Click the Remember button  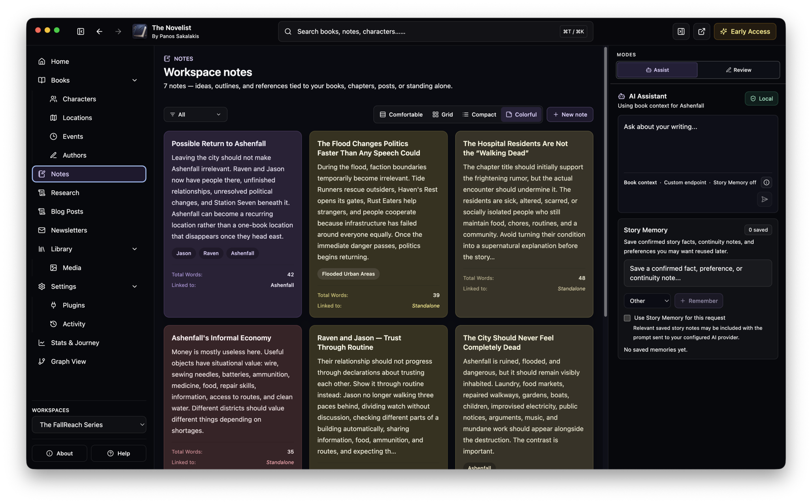point(699,301)
